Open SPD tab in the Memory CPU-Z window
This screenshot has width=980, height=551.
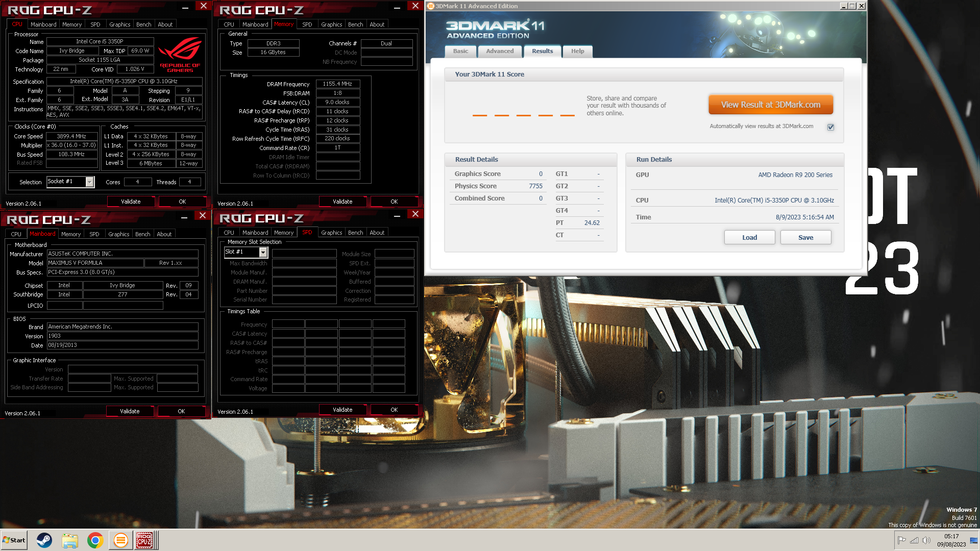(x=307, y=24)
